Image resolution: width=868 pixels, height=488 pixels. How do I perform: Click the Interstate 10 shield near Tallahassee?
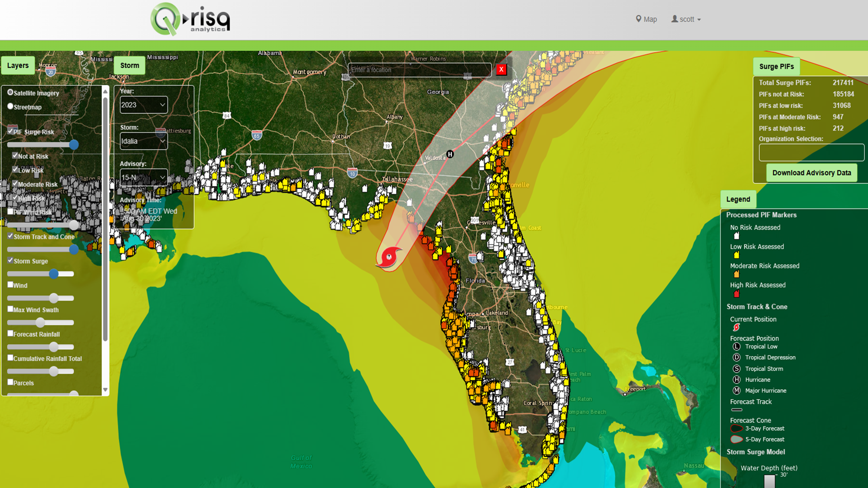pos(352,173)
